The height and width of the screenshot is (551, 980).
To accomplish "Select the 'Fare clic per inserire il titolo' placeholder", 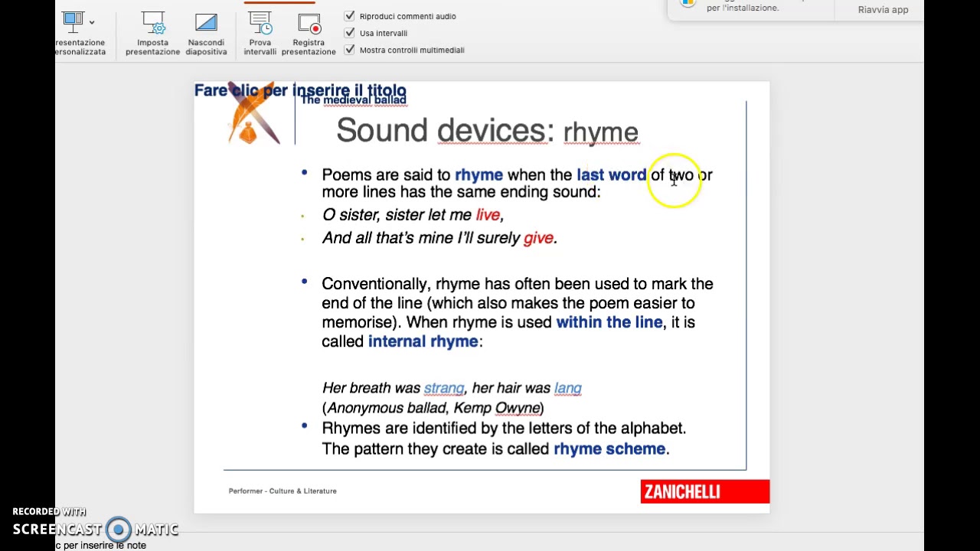I will [x=300, y=90].
